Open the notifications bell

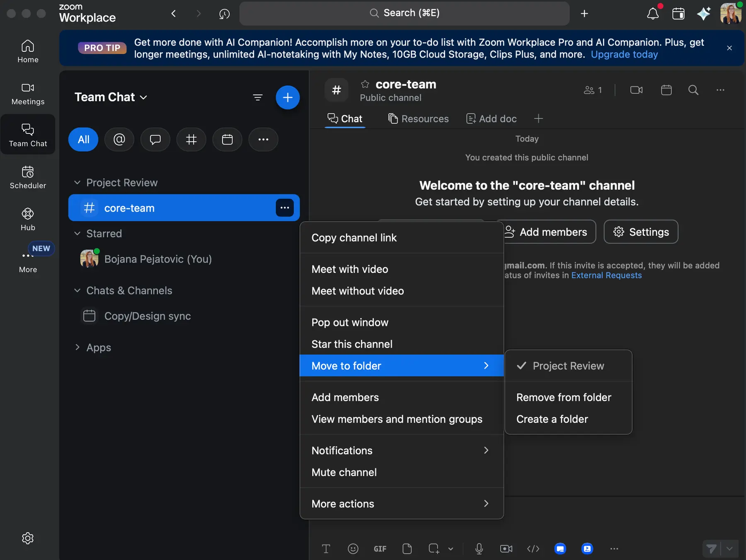tap(653, 14)
